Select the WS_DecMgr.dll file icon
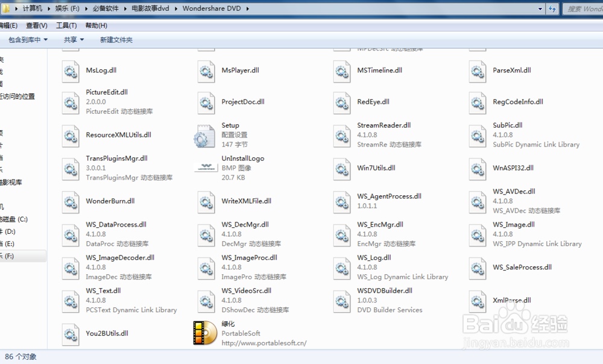603x364 pixels. [206, 235]
